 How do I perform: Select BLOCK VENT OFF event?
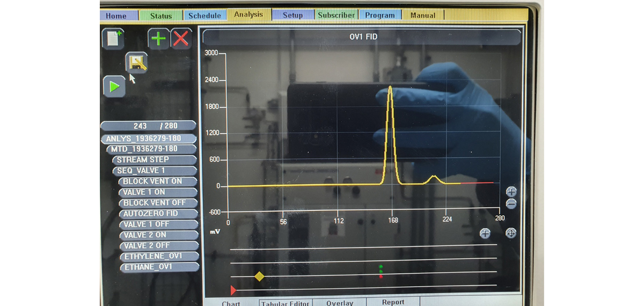[158, 203]
